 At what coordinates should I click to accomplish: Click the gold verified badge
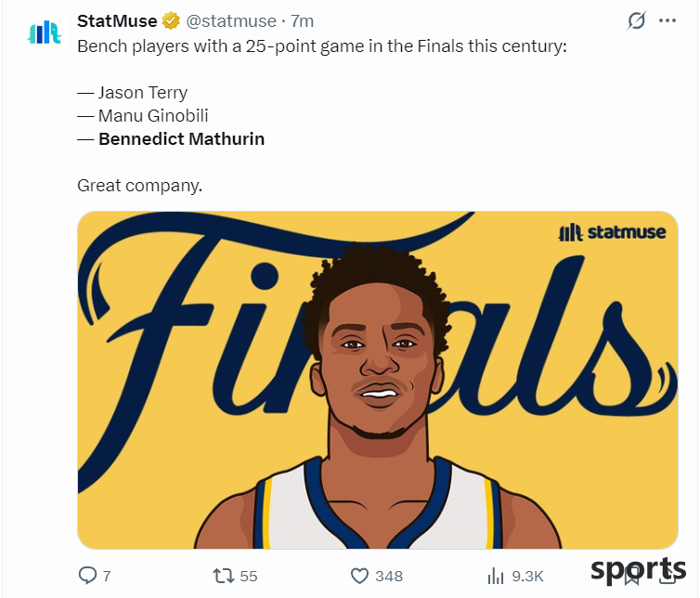(x=171, y=21)
